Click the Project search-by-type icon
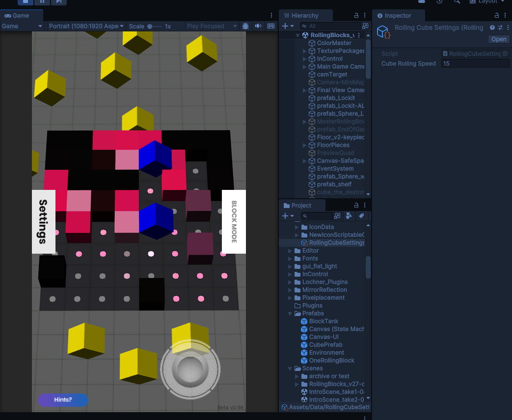This screenshot has height=420, width=512. tap(349, 216)
